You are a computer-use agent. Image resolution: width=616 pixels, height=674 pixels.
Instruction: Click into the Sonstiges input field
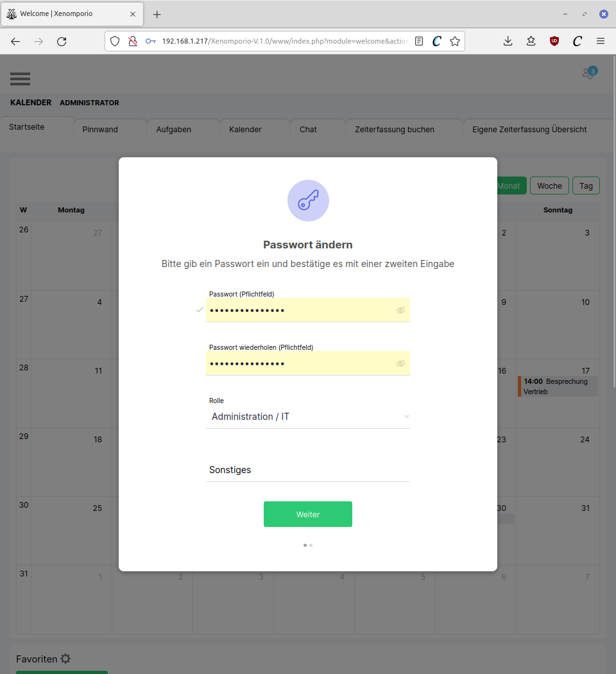click(308, 470)
